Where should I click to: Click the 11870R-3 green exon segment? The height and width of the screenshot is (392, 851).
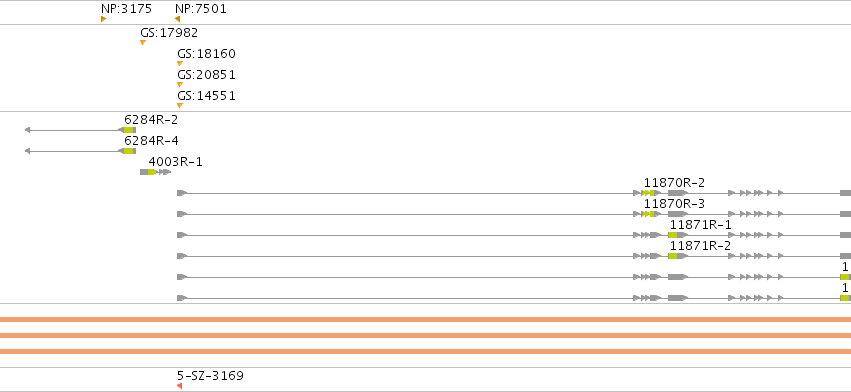649,214
